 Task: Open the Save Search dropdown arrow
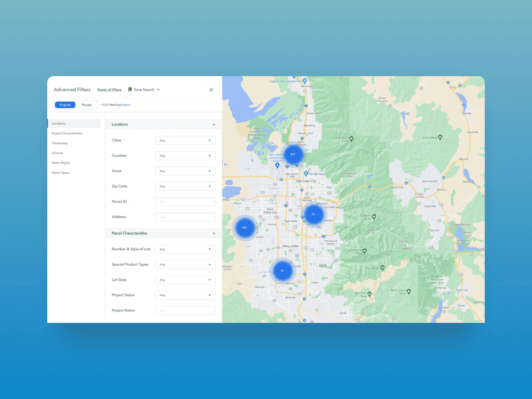point(158,90)
